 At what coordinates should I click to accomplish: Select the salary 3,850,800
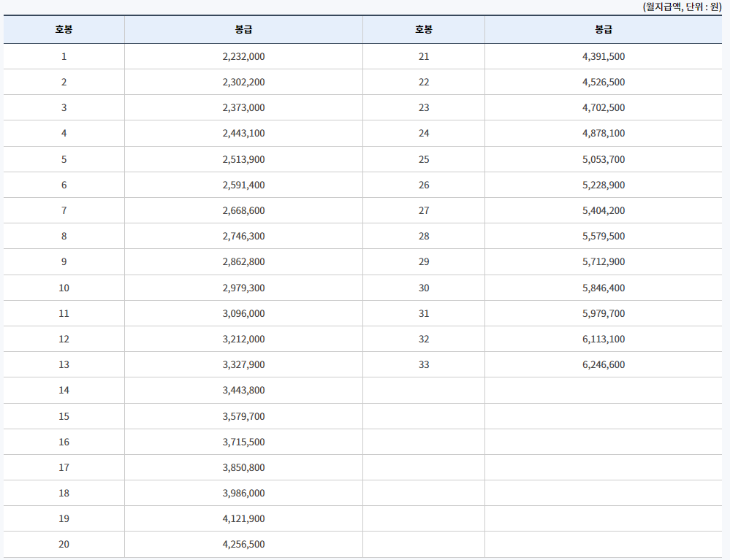pyautogui.click(x=243, y=467)
